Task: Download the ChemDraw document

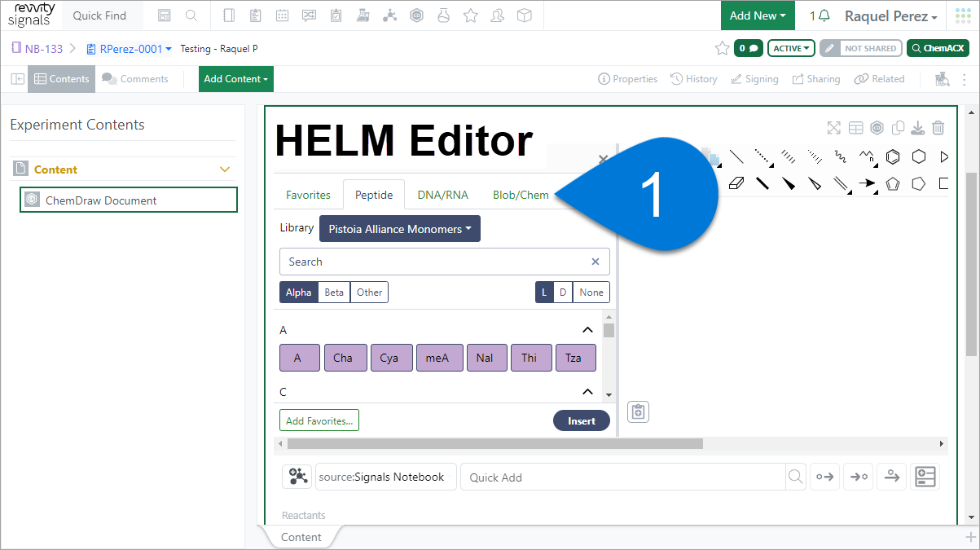Action: click(x=917, y=128)
